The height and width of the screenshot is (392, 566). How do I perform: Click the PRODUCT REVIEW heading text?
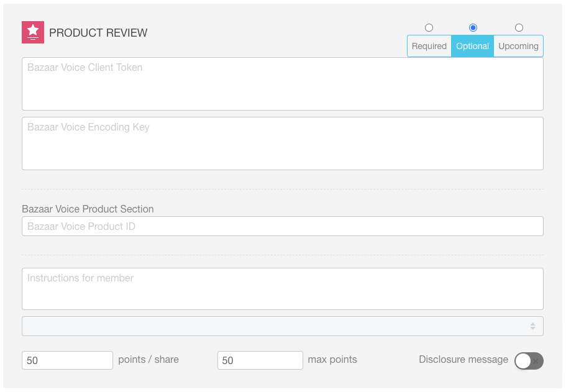[98, 33]
